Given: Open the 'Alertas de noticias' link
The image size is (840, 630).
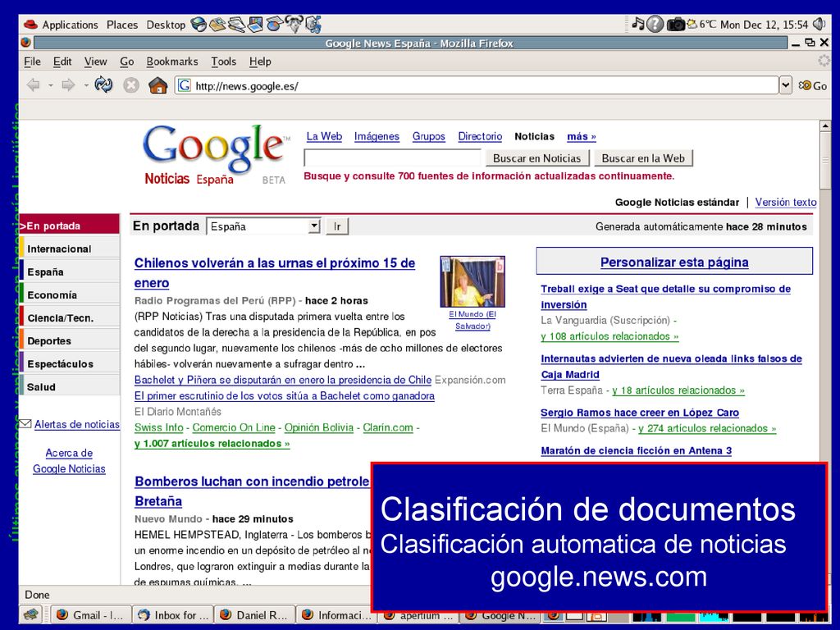Looking at the screenshot, I should point(77,424).
